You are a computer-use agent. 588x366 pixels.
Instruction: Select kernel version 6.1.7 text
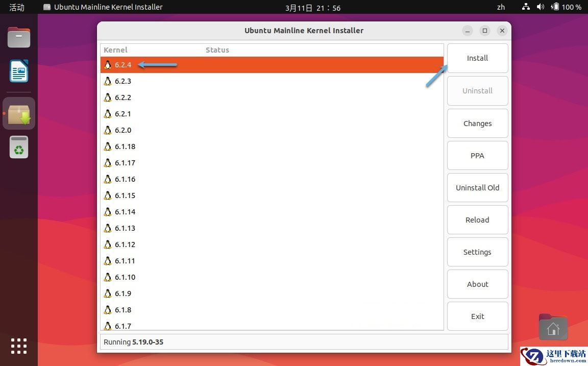123,326
